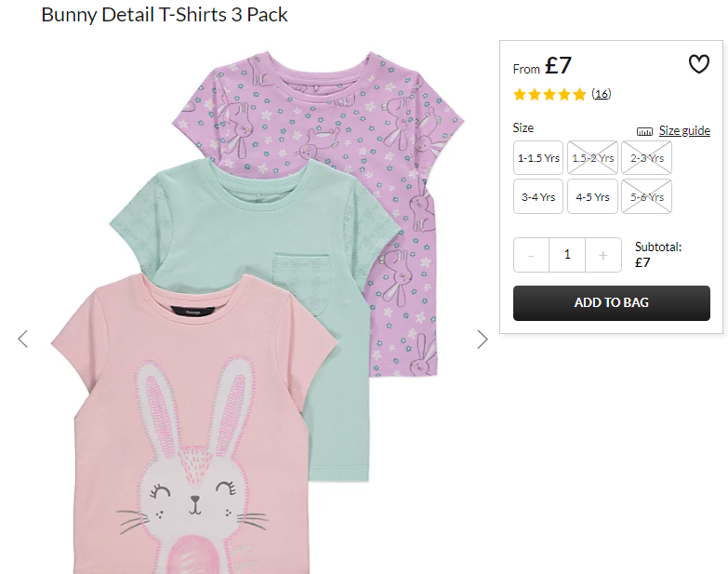This screenshot has width=728, height=574.
Task: Decrease quantity with the minus button
Action: (x=531, y=255)
